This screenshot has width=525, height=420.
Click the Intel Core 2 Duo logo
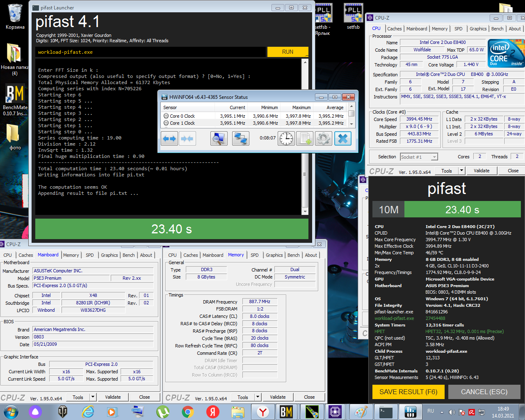coord(506,53)
